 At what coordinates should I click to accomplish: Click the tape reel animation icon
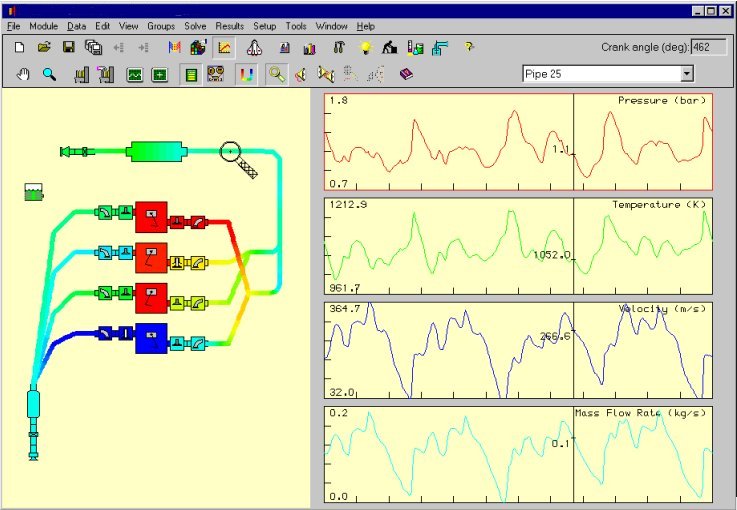[x=216, y=74]
